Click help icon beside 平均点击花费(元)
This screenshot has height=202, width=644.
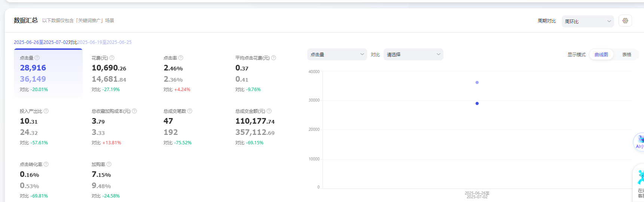coord(274,58)
